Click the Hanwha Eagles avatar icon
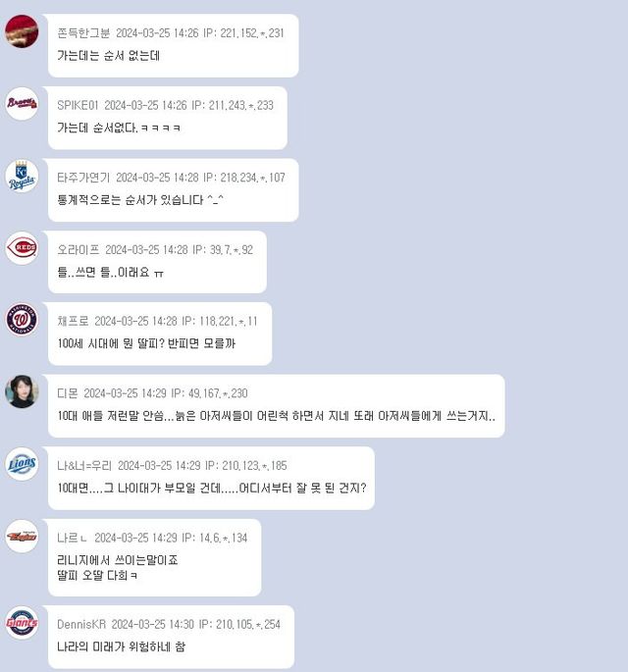628x672 pixels. 22,537
